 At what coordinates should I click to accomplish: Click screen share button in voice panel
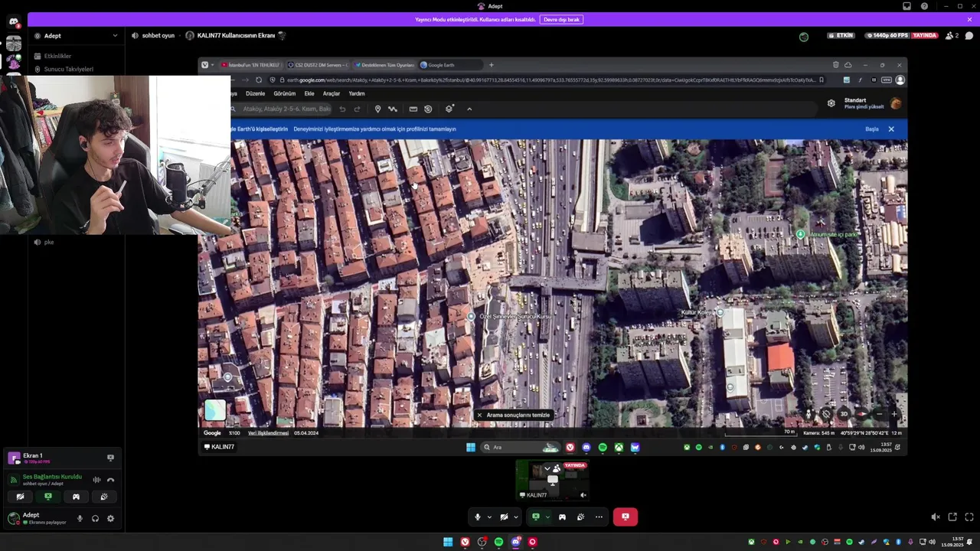[48, 497]
